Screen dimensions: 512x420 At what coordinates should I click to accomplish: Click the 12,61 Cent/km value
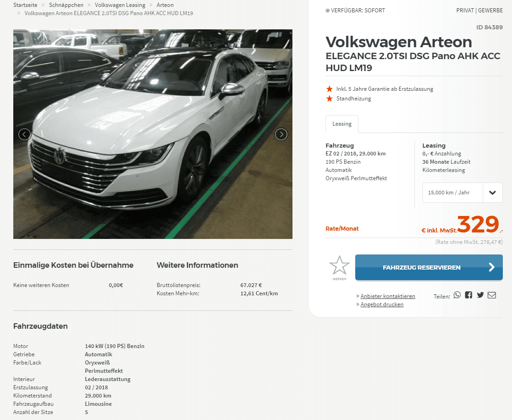point(259,293)
